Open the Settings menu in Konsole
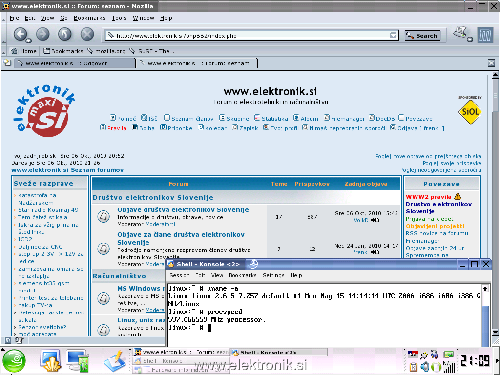Image resolution: width=500 pixels, height=375 pixels. point(273,275)
